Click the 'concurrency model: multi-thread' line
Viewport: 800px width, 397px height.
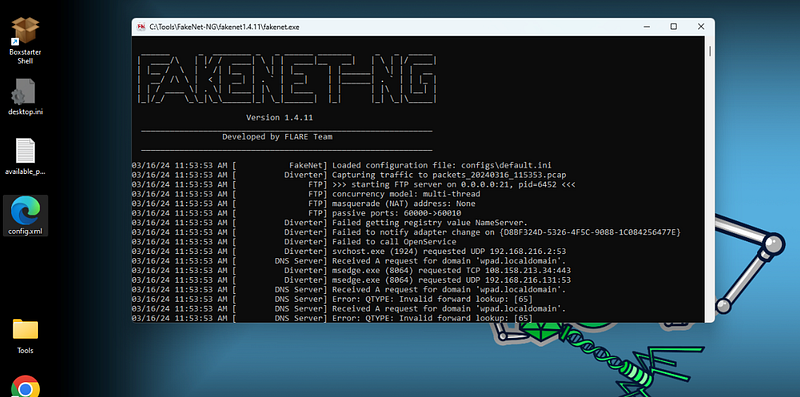[306, 194]
